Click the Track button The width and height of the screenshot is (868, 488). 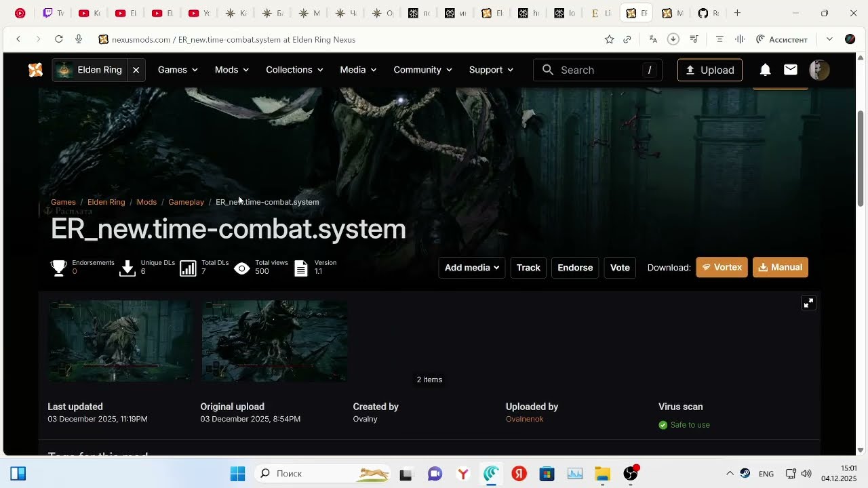click(528, 268)
